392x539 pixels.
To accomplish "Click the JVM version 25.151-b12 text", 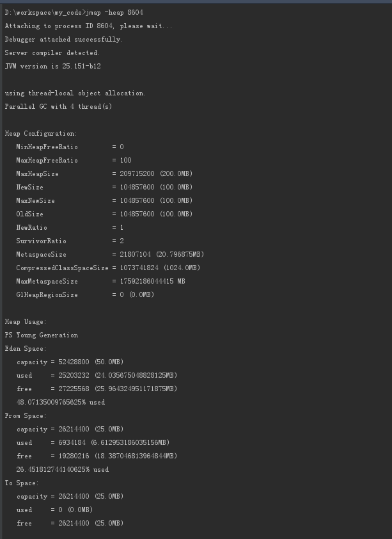I will click(53, 67).
